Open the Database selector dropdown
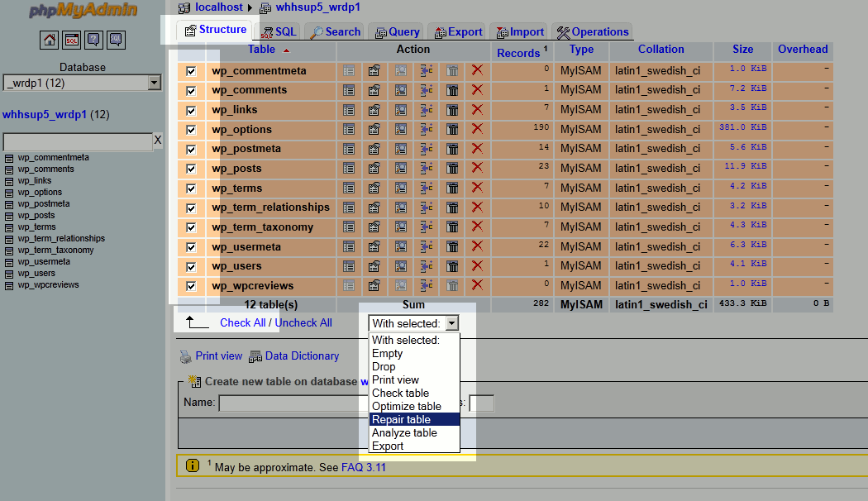 pos(154,83)
